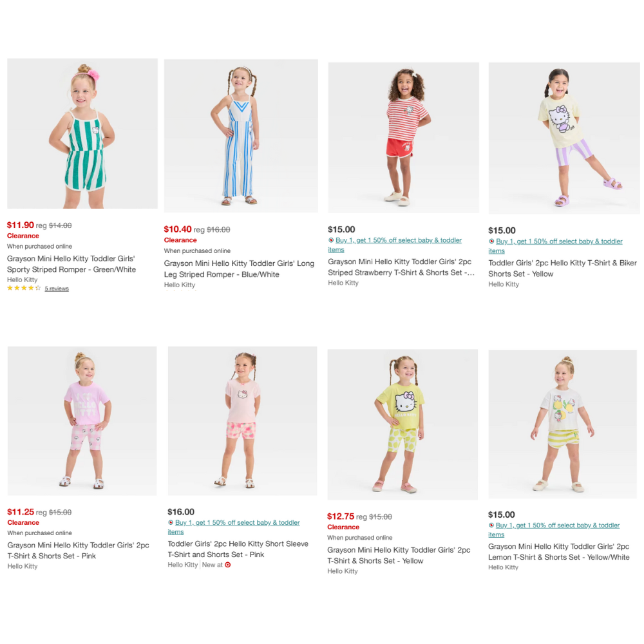Open the Sporty Striped Romper - Green/White title

71,264
